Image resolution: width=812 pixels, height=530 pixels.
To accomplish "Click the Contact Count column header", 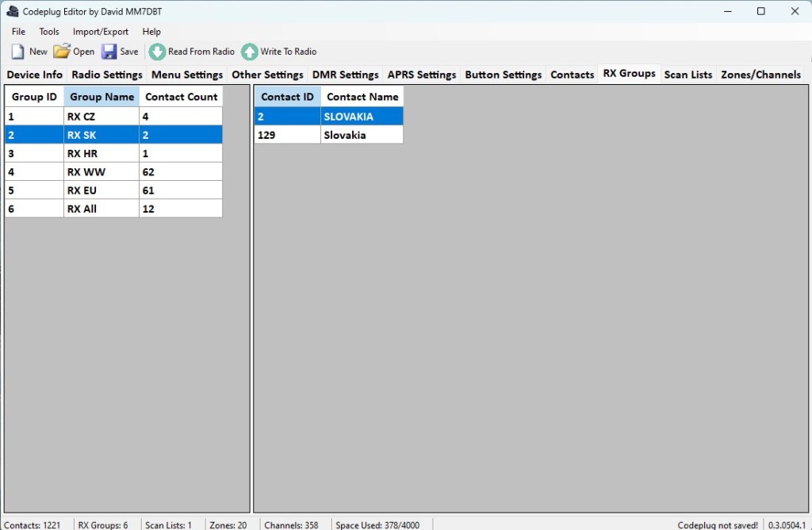I will (181, 97).
